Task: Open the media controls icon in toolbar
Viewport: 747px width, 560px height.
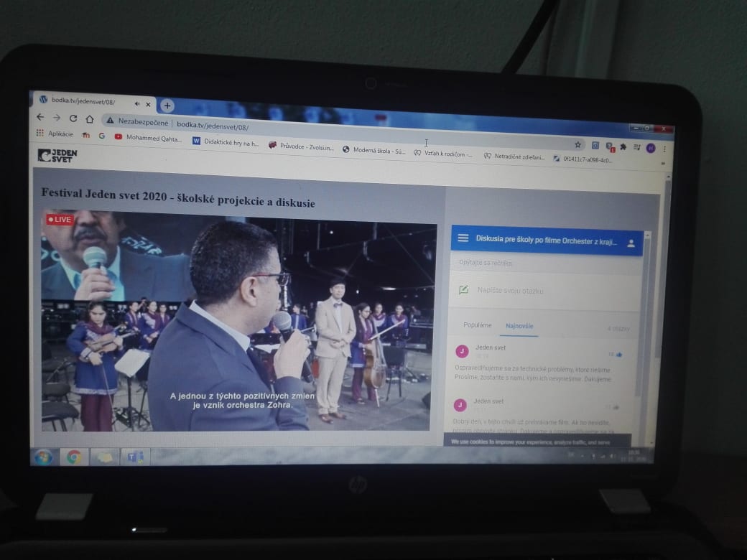Action: [x=636, y=148]
